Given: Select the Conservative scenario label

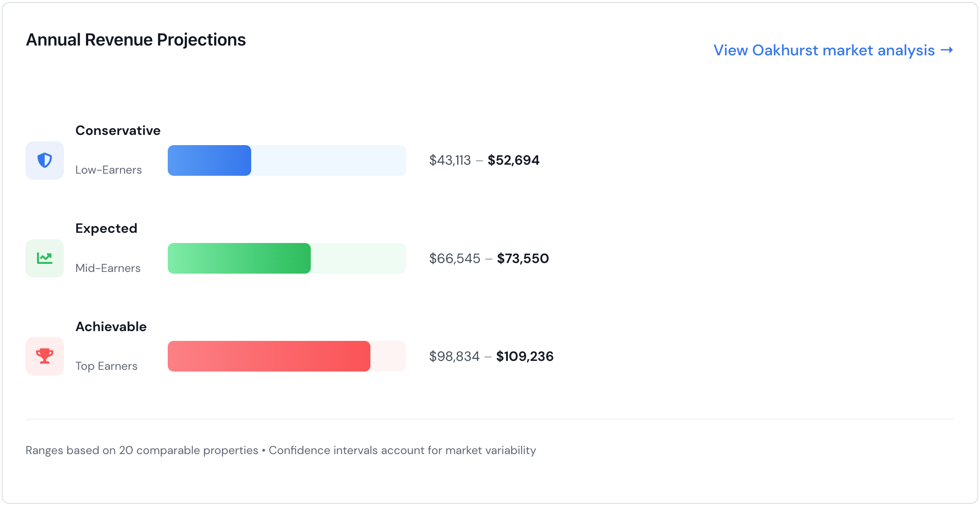Looking at the screenshot, I should coord(118,131).
